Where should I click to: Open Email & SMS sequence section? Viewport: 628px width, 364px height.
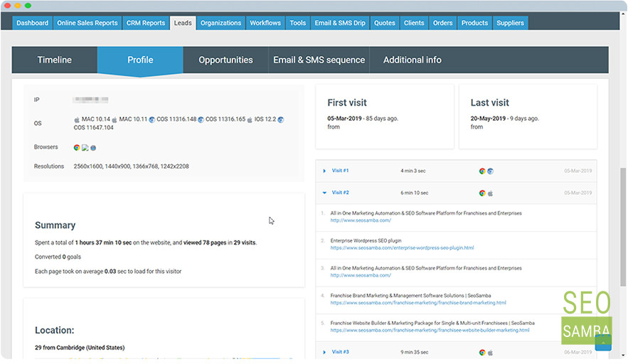pos(319,60)
